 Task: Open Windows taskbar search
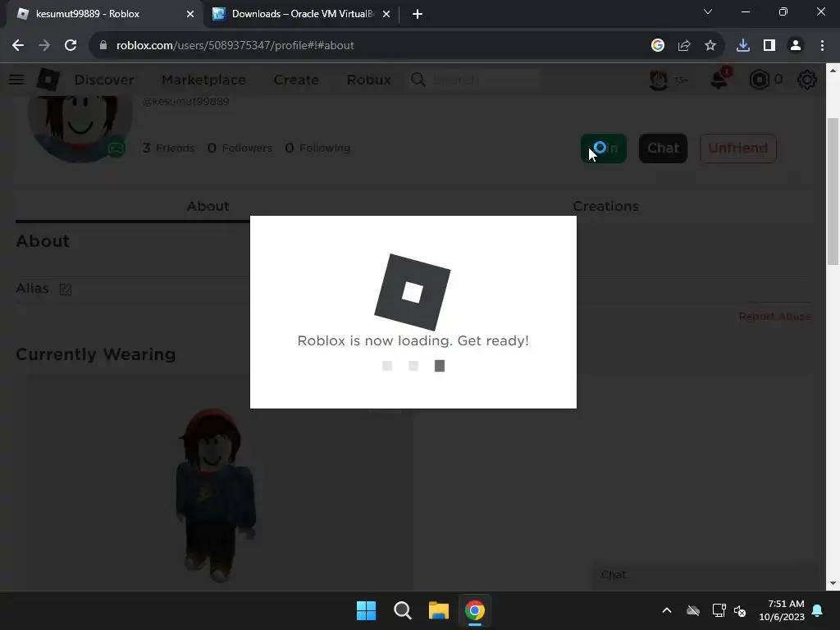402,610
